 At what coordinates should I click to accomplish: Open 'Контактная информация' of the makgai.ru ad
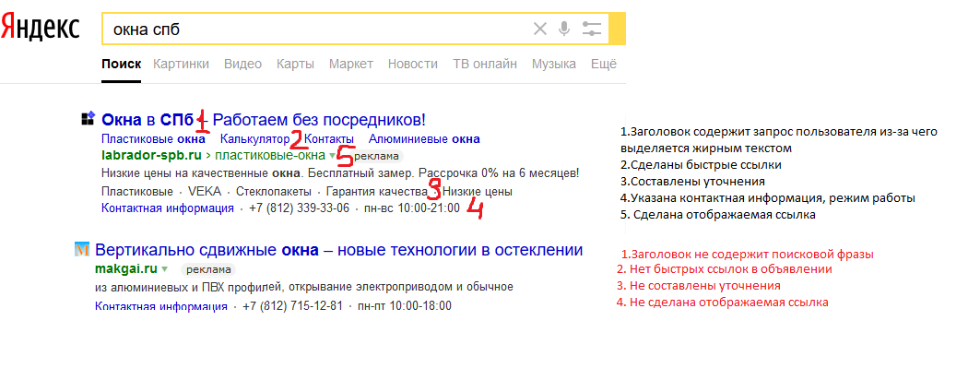[x=161, y=306]
